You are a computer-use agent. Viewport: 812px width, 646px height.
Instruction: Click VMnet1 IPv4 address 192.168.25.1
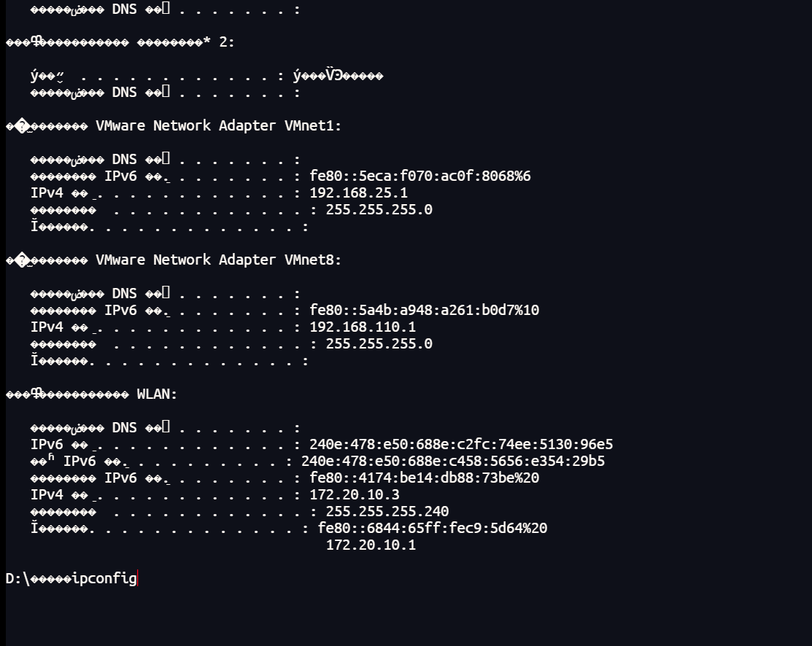tap(358, 193)
